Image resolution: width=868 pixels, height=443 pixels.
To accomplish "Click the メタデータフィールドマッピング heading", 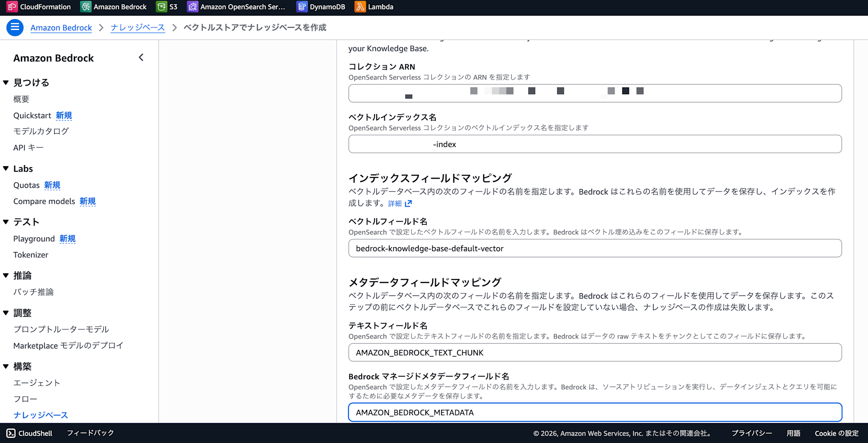I will point(425,282).
